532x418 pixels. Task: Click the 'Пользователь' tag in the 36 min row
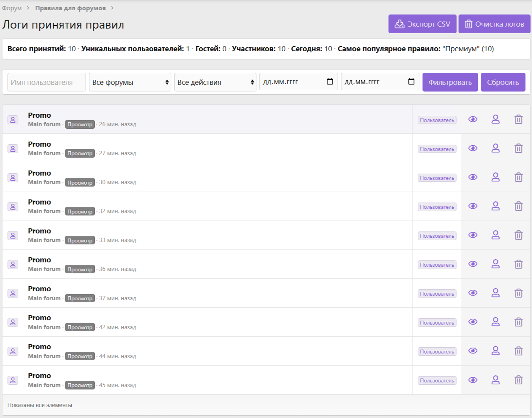[437, 265]
